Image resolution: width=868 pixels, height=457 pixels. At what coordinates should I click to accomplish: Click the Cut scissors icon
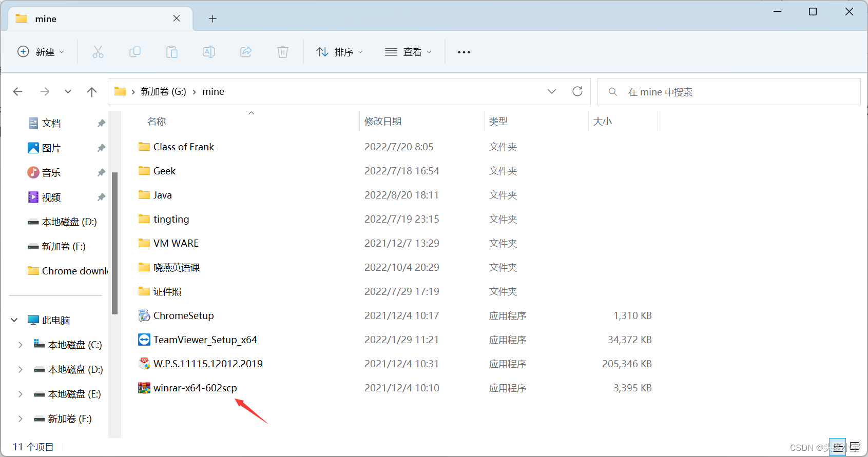click(x=98, y=52)
